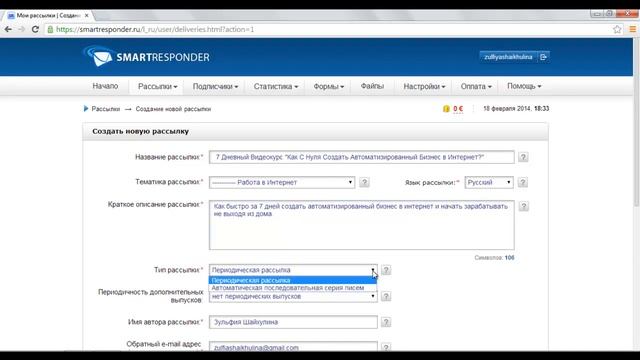Open the Файлы menu item
Image resolution: width=640 pixels, height=360 pixels.
click(x=372, y=86)
